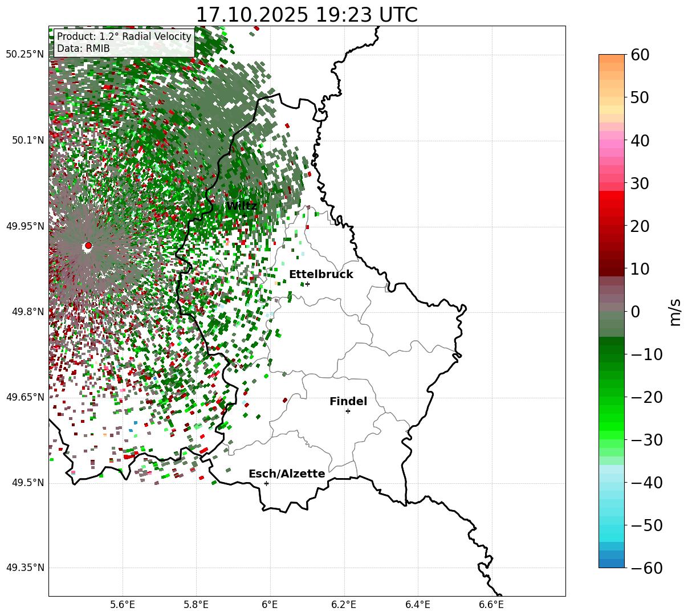
Task: Click the colorbar's 40 tick value
Action: [639, 140]
